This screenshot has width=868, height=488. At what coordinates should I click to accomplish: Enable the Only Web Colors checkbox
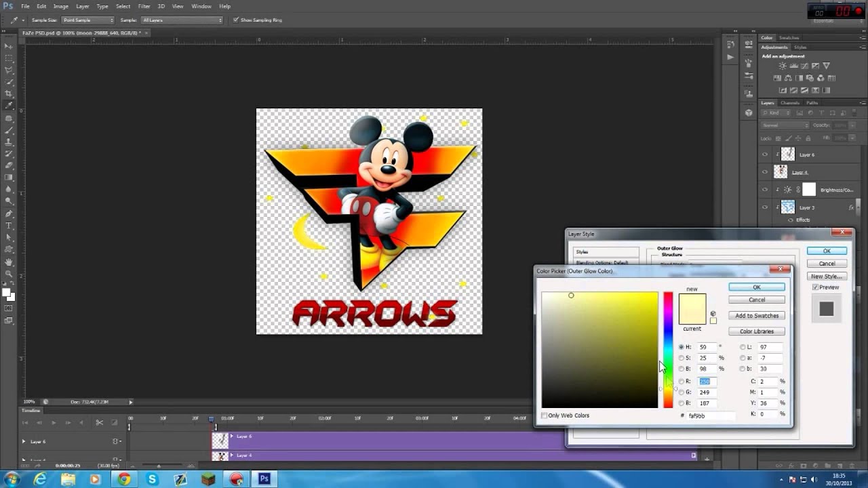click(x=545, y=415)
